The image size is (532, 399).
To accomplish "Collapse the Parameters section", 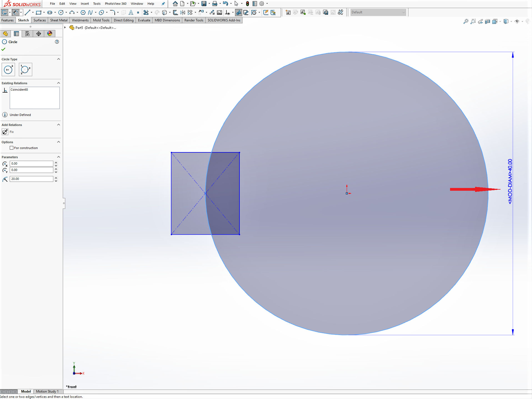I will (59, 157).
